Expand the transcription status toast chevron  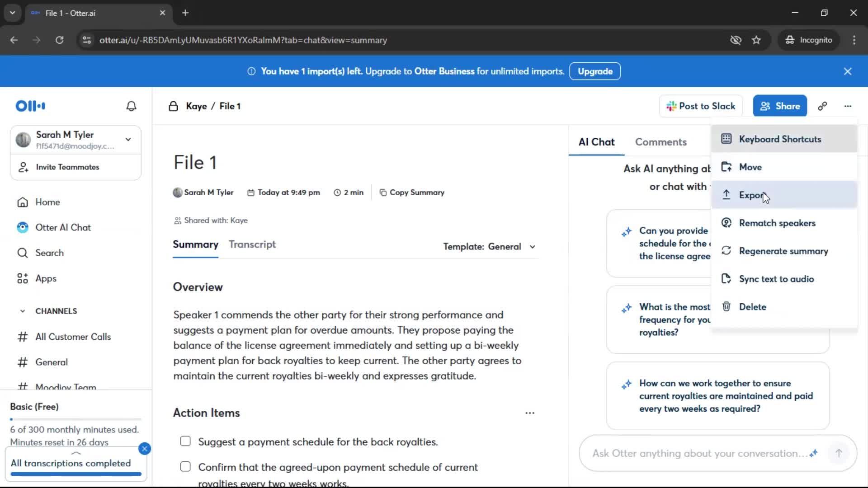click(x=76, y=452)
